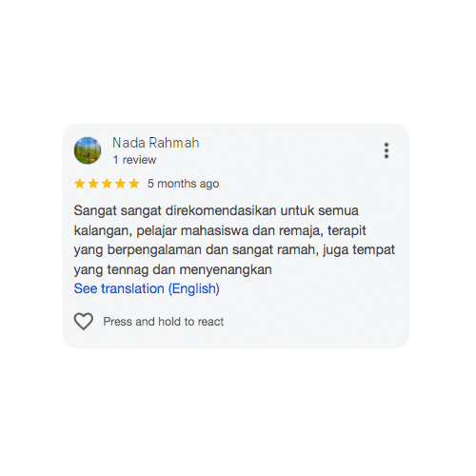Click the word "menyenangkan" in the review

[x=226, y=269]
